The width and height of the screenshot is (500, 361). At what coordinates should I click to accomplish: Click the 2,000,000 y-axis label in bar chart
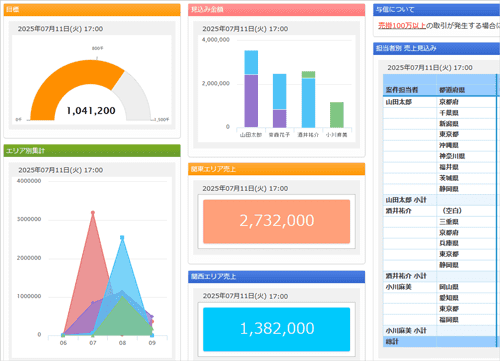tap(216, 83)
